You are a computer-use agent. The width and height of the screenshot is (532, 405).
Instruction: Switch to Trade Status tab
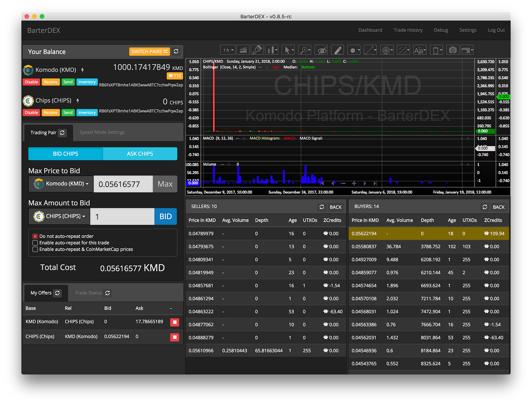[x=88, y=293]
